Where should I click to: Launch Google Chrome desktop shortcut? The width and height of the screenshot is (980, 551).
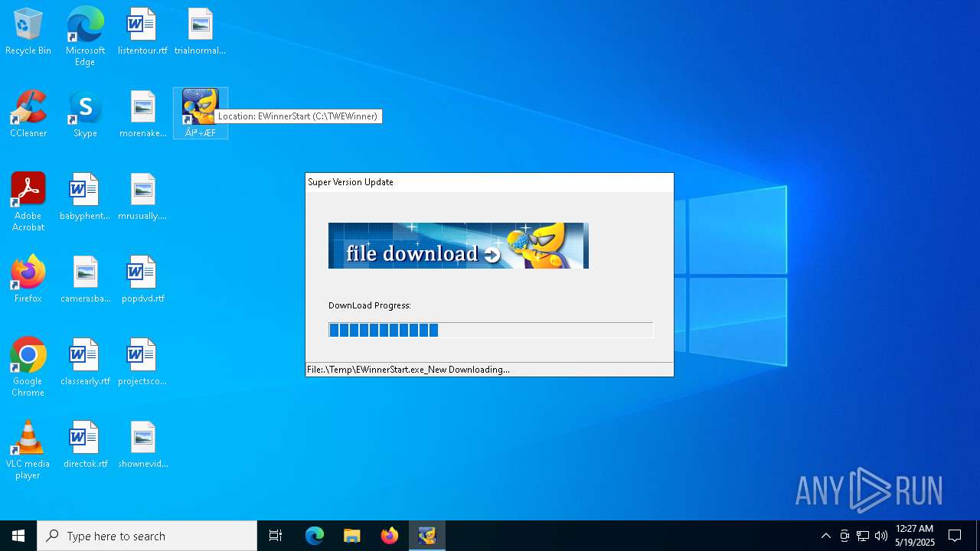point(28,367)
